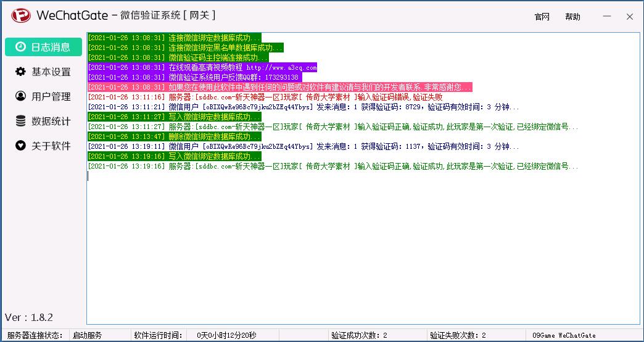Click the QQ群 173293138 feedback log line
Image resolution: width=644 pixels, height=342 pixels.
point(195,77)
